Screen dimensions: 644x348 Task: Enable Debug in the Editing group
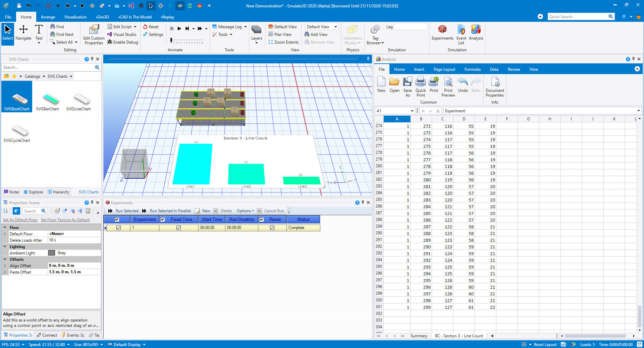122,42
